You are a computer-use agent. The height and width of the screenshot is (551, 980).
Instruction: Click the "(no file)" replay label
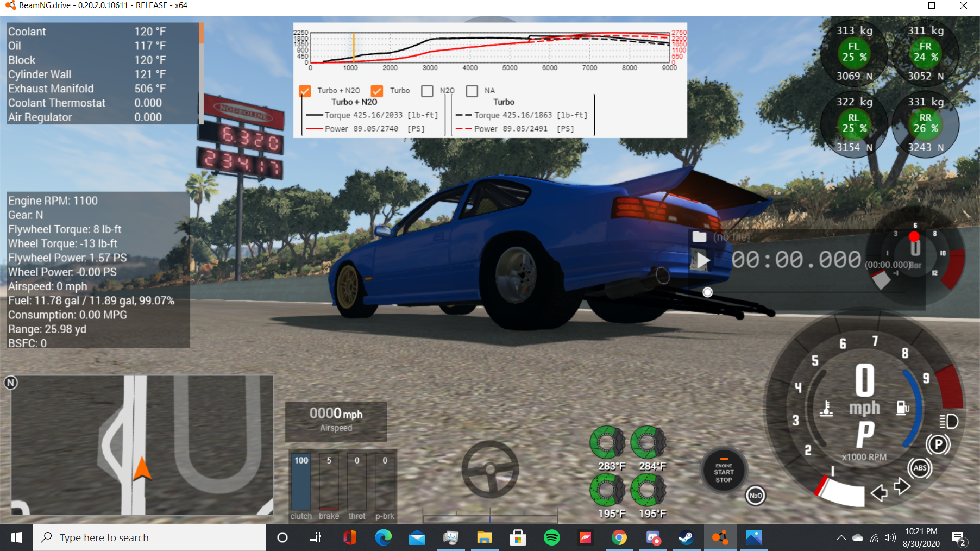[x=731, y=237]
